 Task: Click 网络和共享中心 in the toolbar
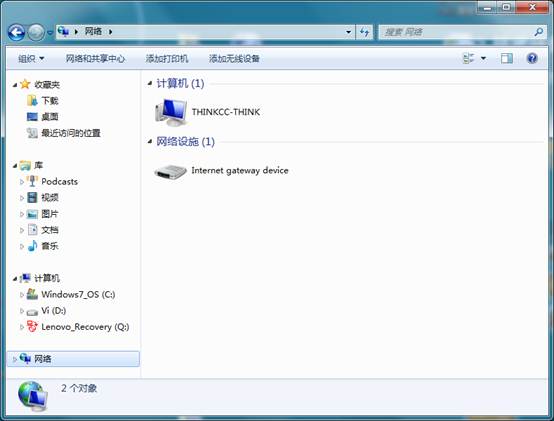pyautogui.click(x=95, y=59)
